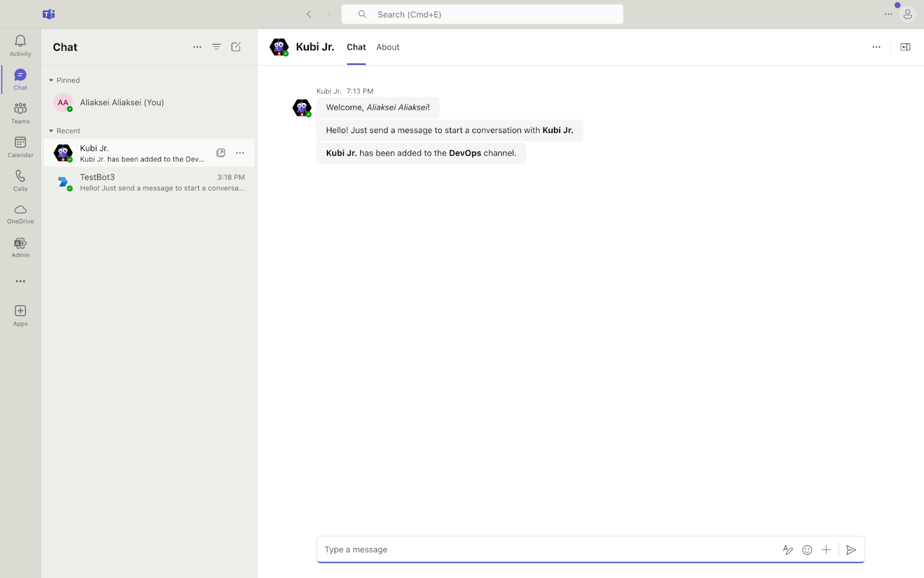The image size is (924, 578).
Task: Switch to the About tab
Action: [x=388, y=47]
